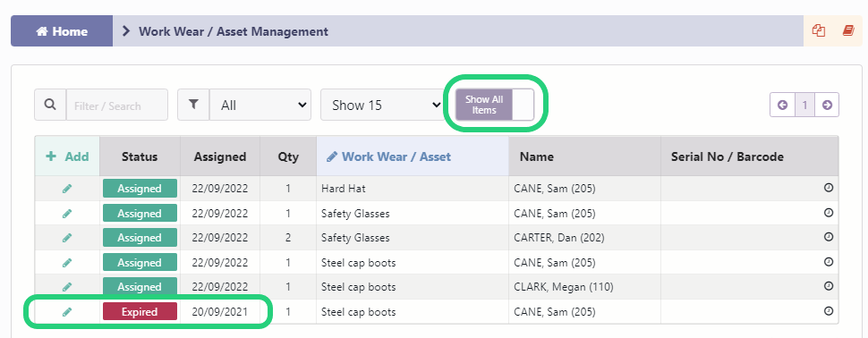Sort by Serial No / Barcode header
This screenshot has width=868, height=338.
pyautogui.click(x=750, y=156)
